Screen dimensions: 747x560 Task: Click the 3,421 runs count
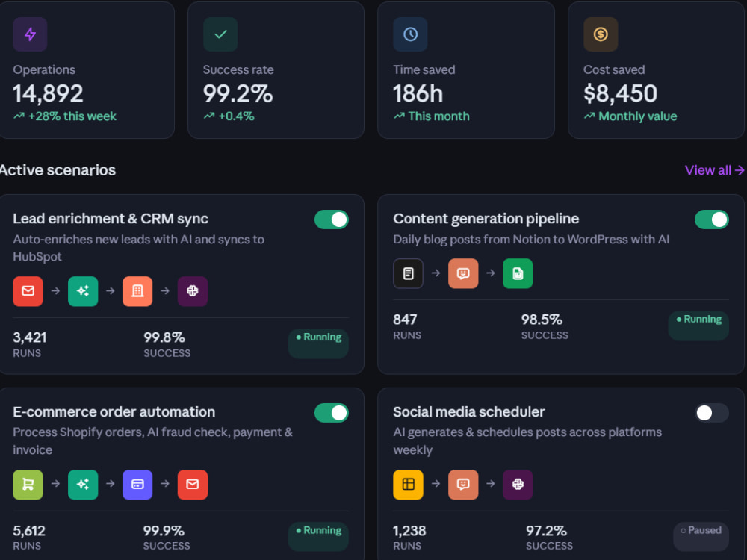pos(30,337)
